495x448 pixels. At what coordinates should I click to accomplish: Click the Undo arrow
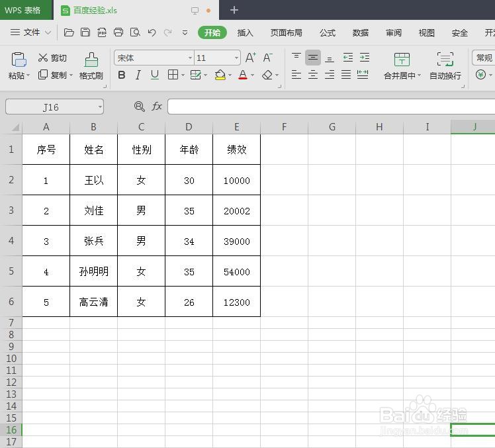(x=152, y=32)
